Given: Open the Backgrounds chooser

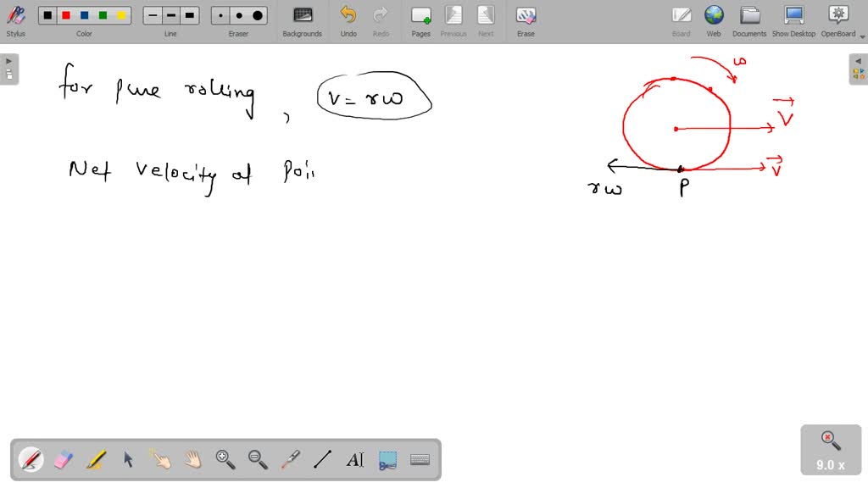Looking at the screenshot, I should (x=302, y=20).
